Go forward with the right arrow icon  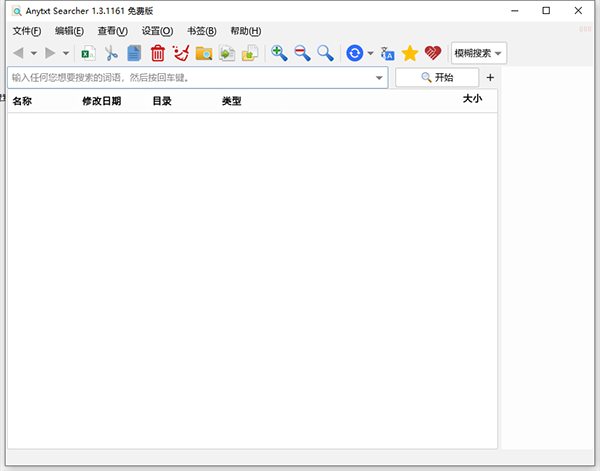coord(50,53)
